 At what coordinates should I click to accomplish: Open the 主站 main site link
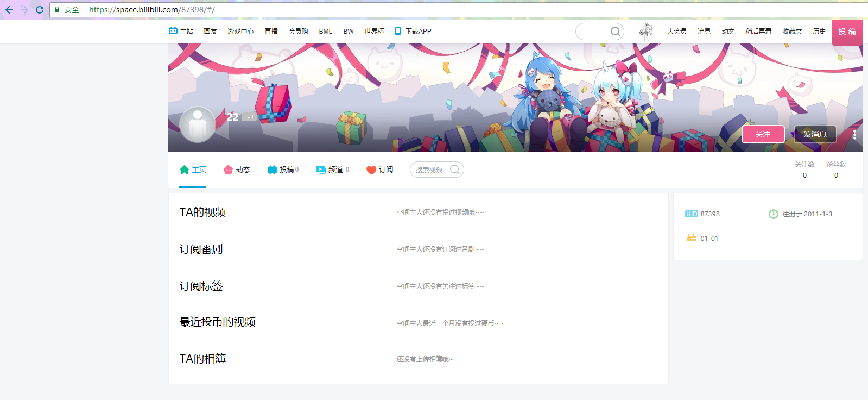pyautogui.click(x=181, y=31)
